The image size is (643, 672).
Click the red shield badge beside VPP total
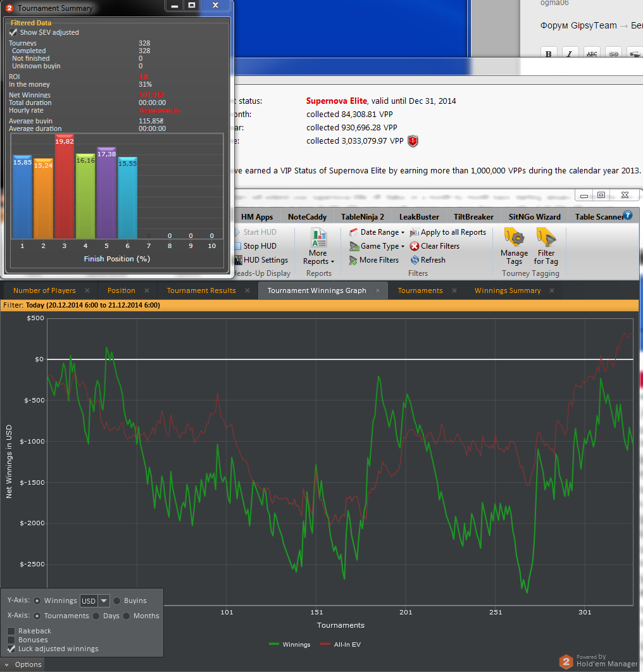(413, 141)
